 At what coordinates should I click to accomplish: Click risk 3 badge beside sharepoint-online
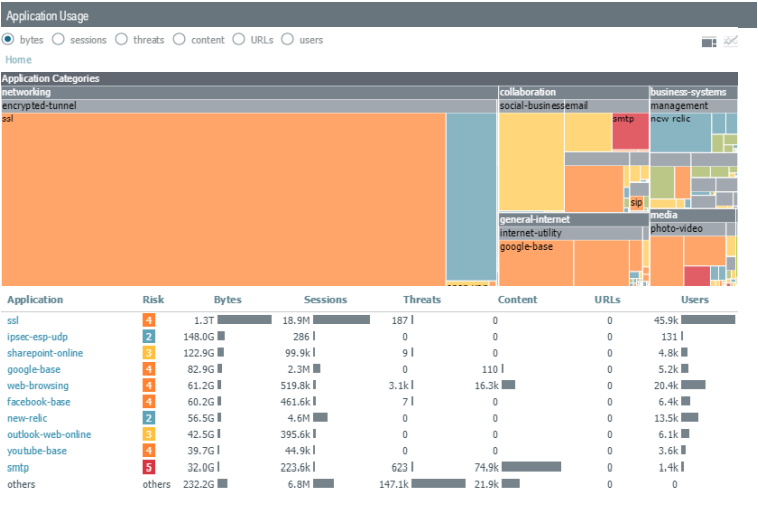point(148,353)
